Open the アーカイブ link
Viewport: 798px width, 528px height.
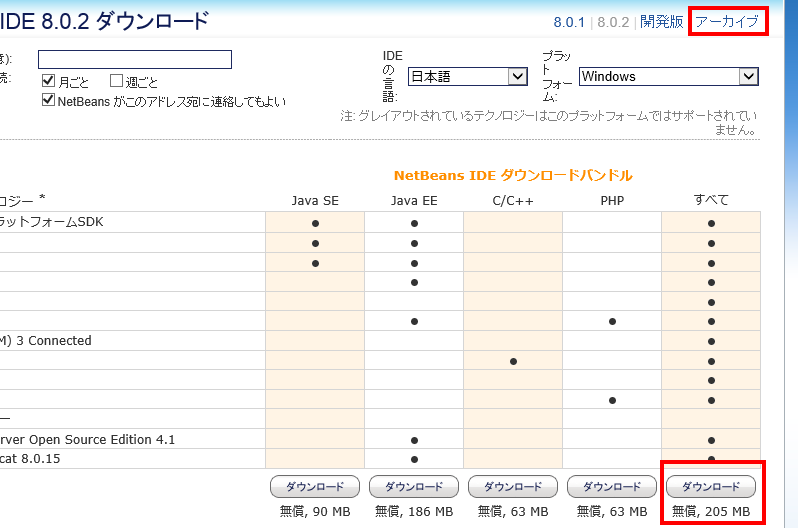click(x=727, y=21)
